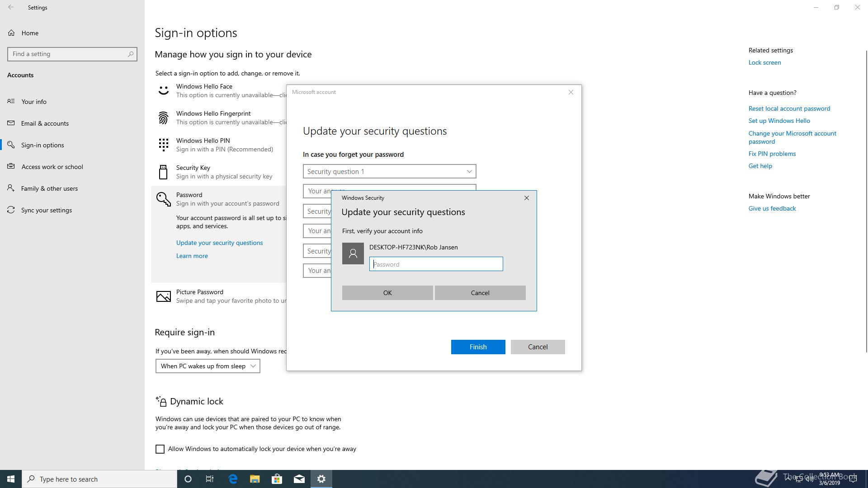Click the Find a setting search box
The width and height of the screenshot is (868, 488).
coord(72,54)
